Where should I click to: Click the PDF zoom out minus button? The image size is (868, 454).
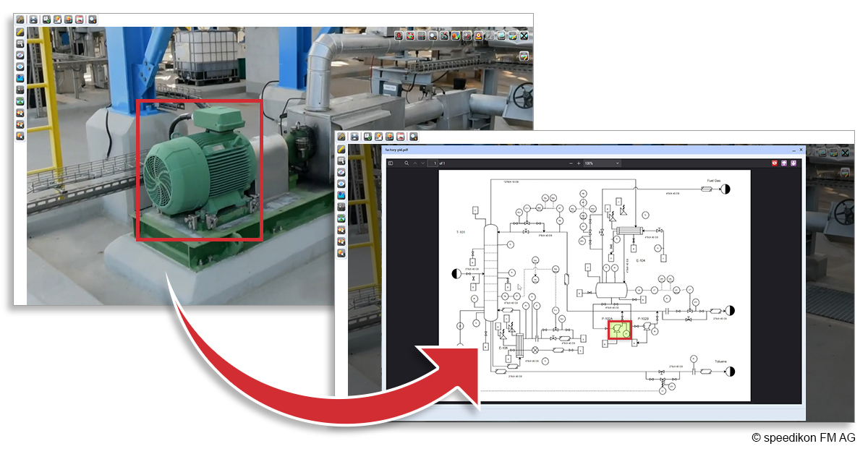coord(571,163)
